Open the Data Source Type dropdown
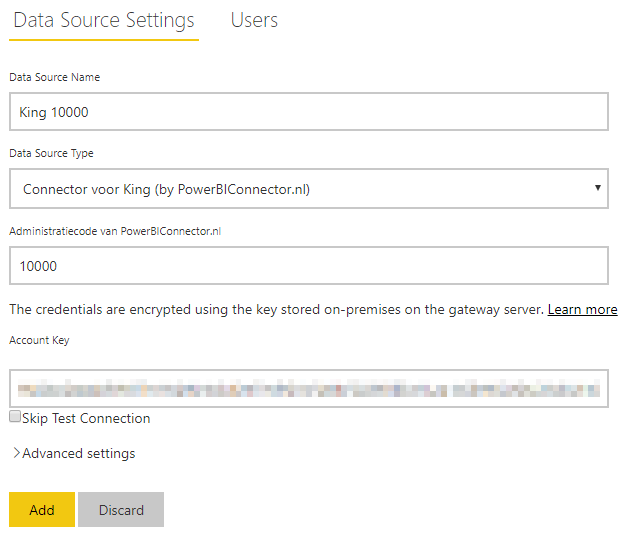The width and height of the screenshot is (622, 535). [309, 188]
